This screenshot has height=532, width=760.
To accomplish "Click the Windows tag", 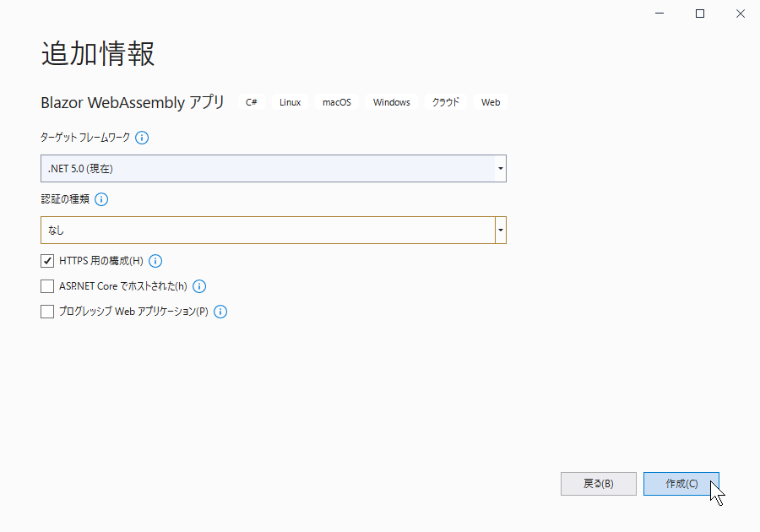I will tap(392, 102).
